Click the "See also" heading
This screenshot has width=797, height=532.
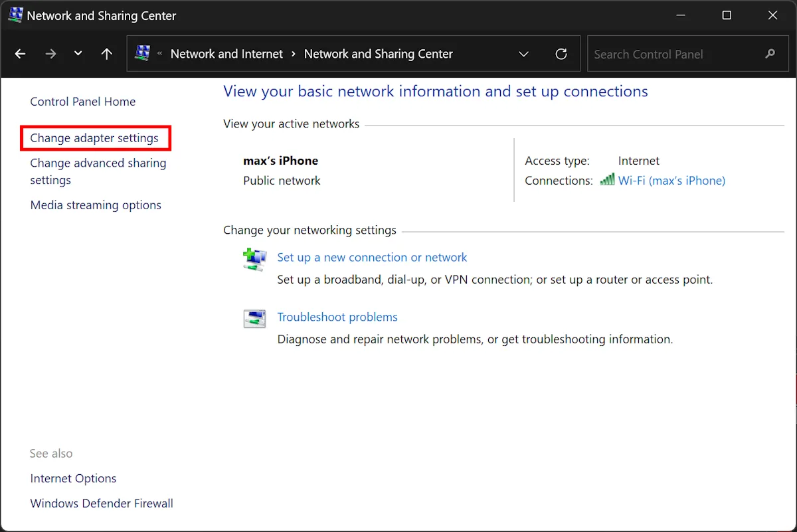point(51,454)
